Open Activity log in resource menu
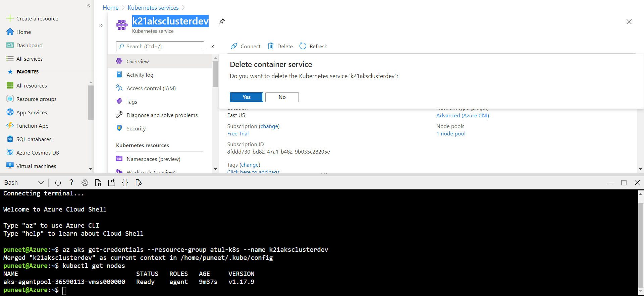 pos(140,75)
